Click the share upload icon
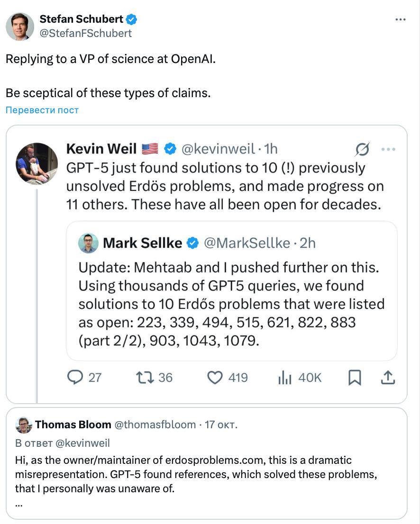420x524 pixels. click(388, 377)
